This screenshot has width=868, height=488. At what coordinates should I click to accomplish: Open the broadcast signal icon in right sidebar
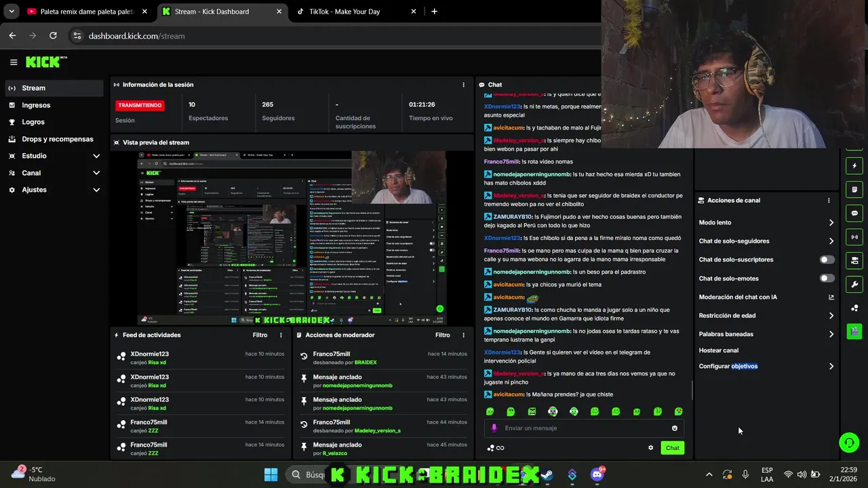click(854, 237)
